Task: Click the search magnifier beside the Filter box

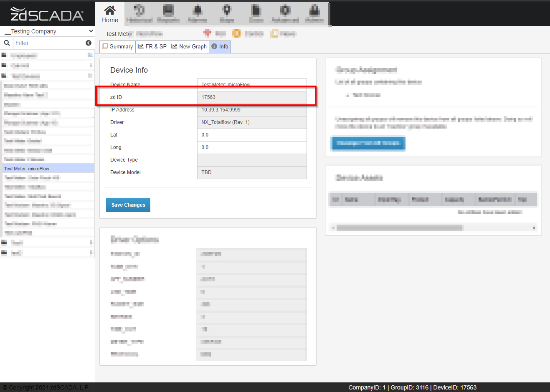Action: coord(7,43)
